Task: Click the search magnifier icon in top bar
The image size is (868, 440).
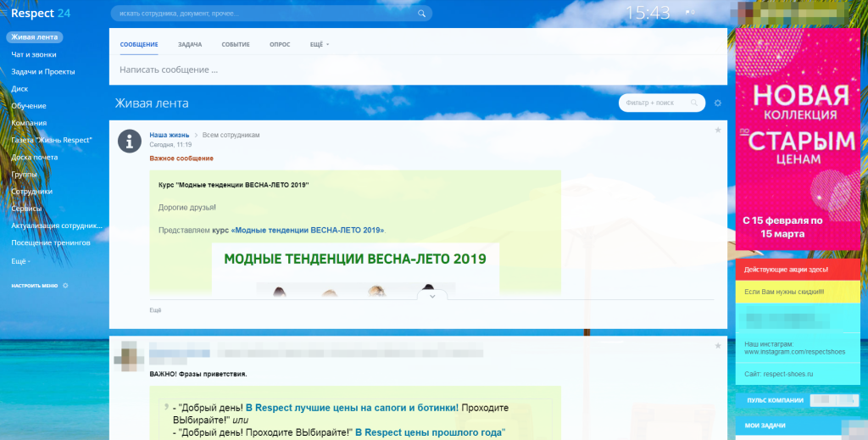Action: pyautogui.click(x=422, y=14)
